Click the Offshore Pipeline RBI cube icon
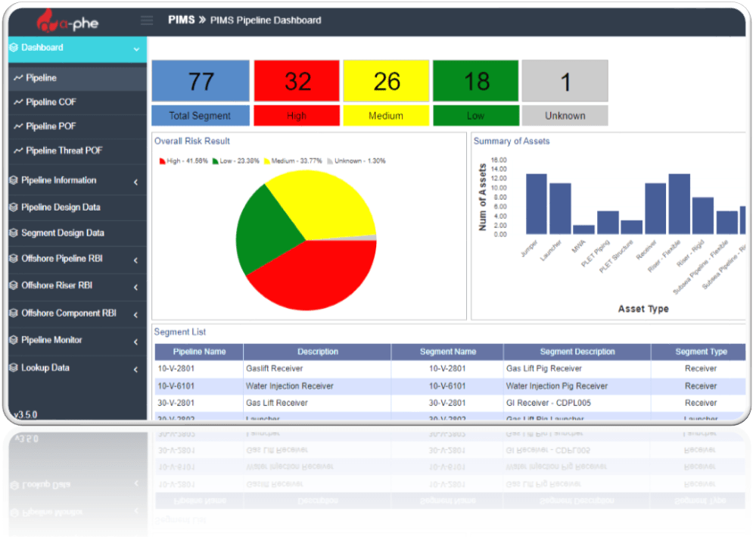The image size is (756, 537). pos(14,258)
